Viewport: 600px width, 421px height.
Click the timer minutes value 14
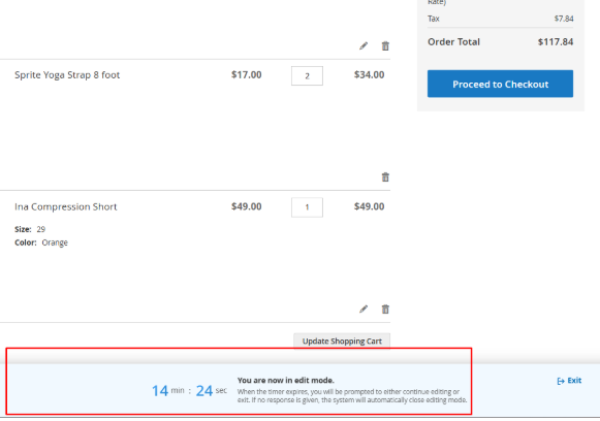click(x=160, y=390)
